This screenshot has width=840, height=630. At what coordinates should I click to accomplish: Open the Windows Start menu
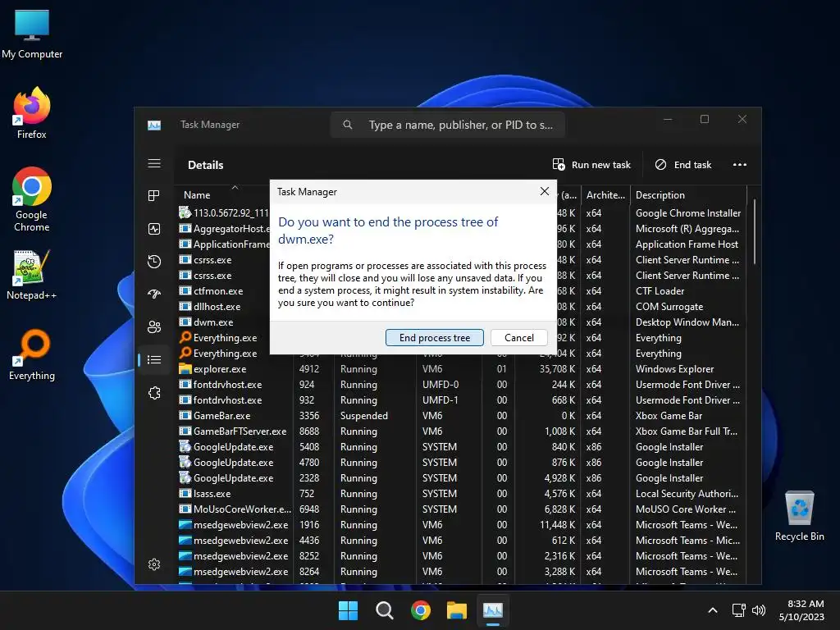pyautogui.click(x=348, y=610)
